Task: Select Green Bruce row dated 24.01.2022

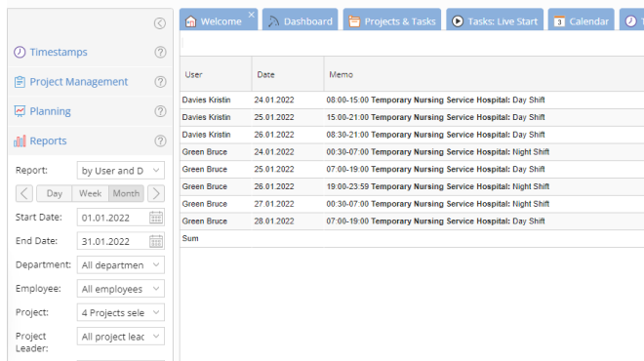Action: [412, 151]
